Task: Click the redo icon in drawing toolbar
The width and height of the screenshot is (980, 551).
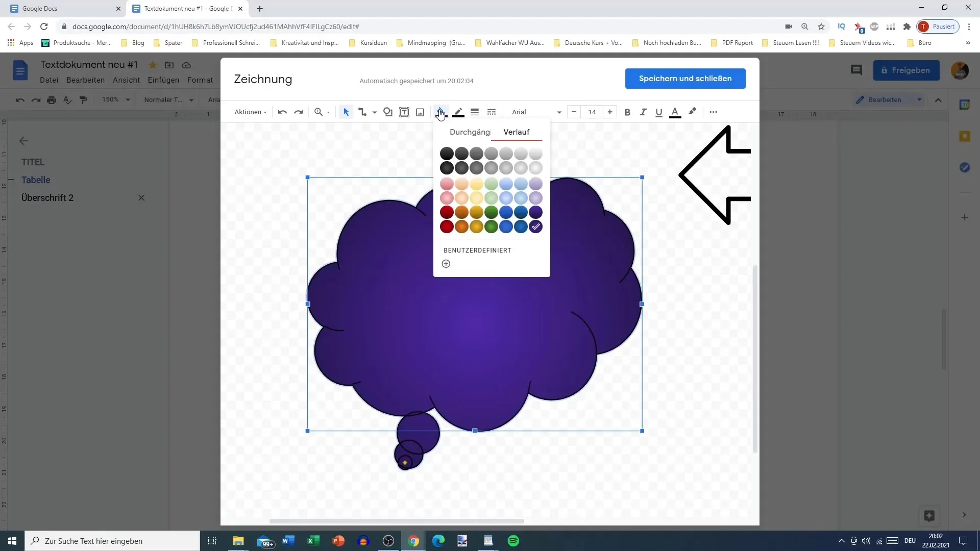Action: coord(299,112)
